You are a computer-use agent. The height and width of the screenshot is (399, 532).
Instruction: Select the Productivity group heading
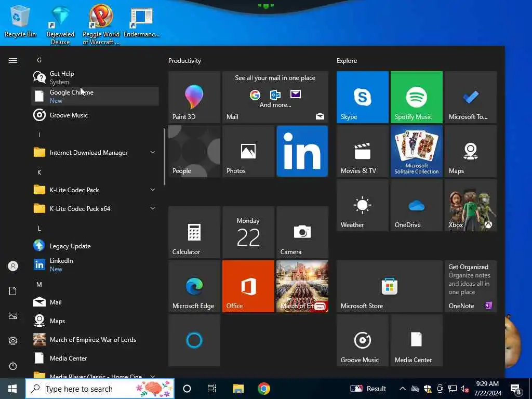[x=184, y=61]
